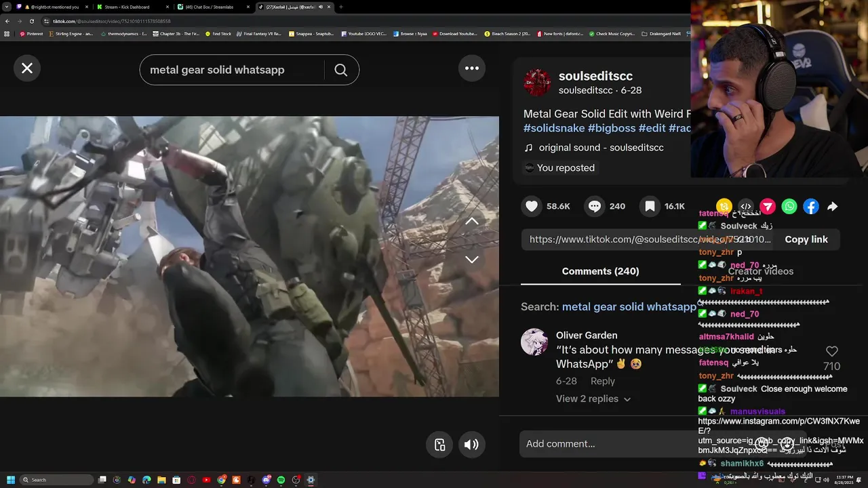Mute the video with the speaker icon

tap(471, 445)
